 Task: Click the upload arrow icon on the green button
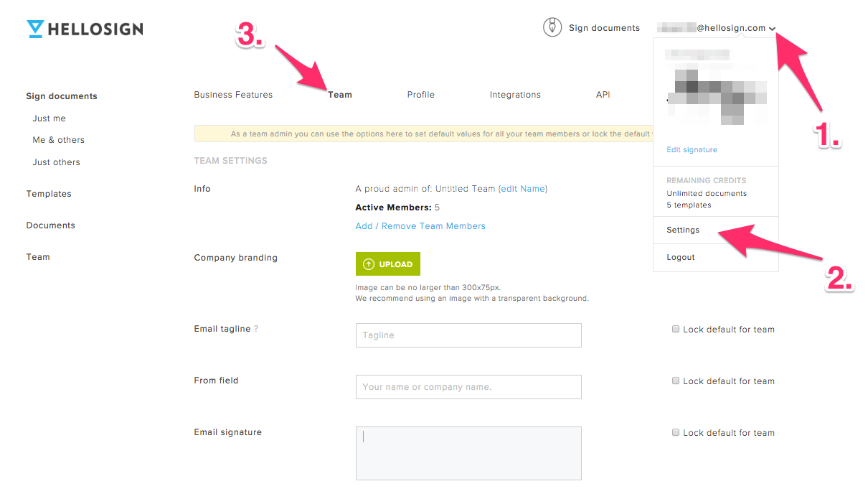pyautogui.click(x=369, y=264)
